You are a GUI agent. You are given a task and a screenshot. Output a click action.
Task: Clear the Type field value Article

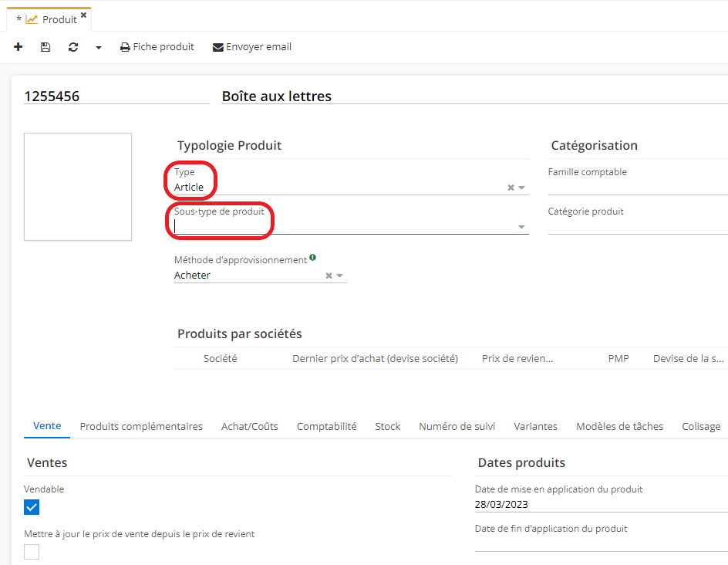pyautogui.click(x=511, y=188)
